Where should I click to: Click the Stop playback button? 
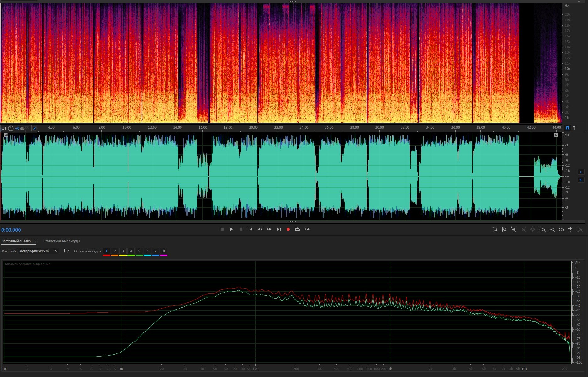(x=222, y=229)
